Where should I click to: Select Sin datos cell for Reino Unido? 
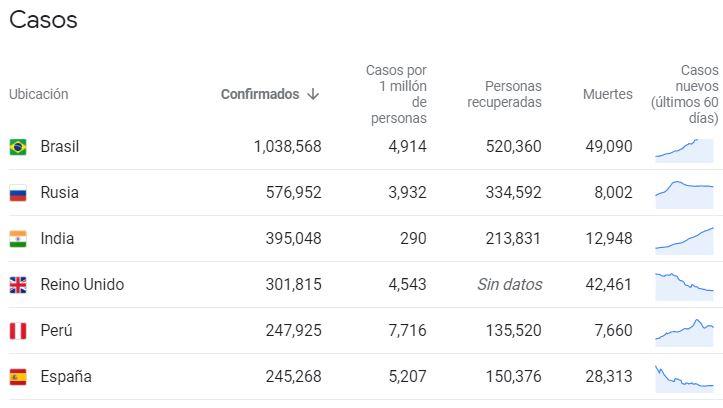(x=509, y=285)
